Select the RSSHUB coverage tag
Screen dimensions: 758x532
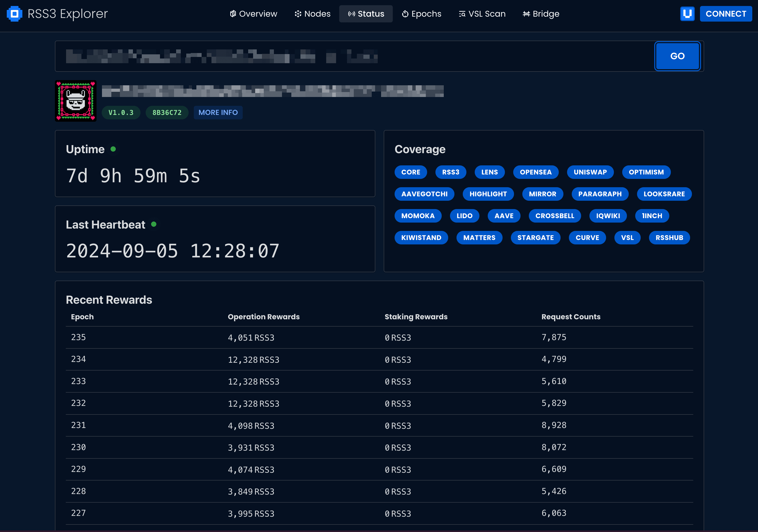pos(669,238)
